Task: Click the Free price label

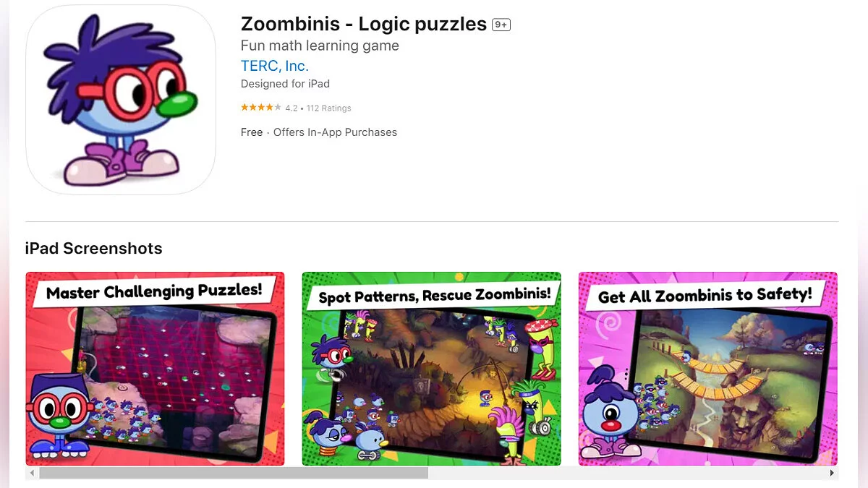Action: coord(252,132)
